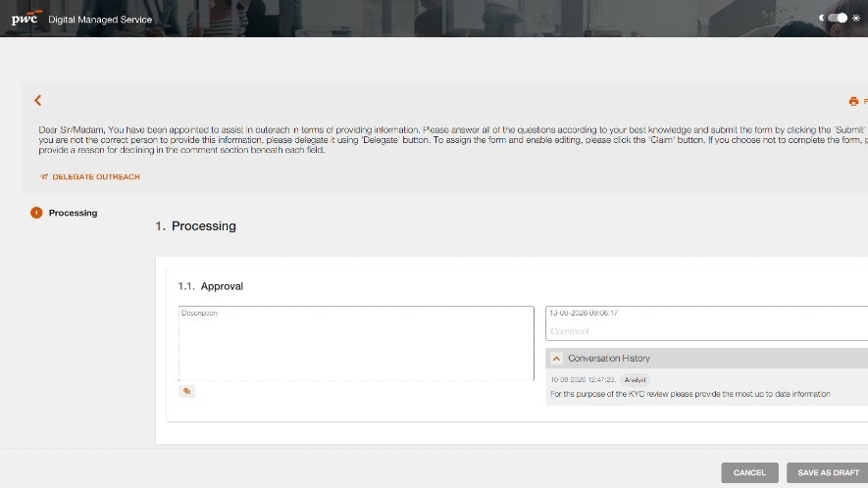Click the Analyst tag in conversation history
This screenshot has width=868, height=488.
pyautogui.click(x=635, y=379)
